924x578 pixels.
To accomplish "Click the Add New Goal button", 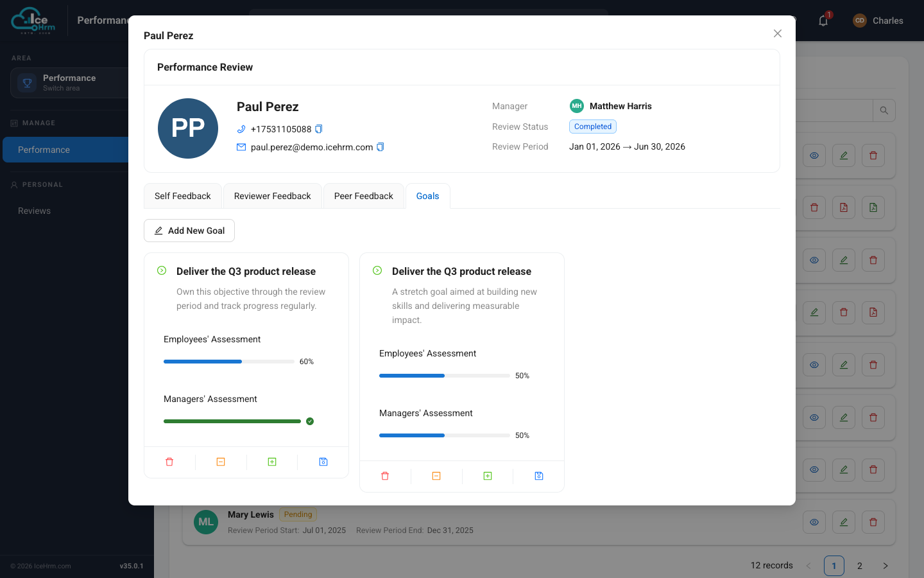I will click(189, 231).
